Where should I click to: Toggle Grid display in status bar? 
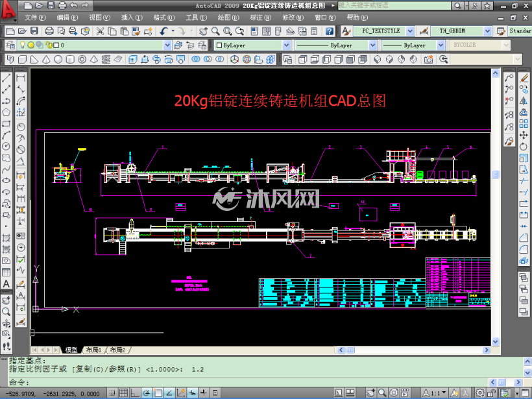tap(123, 393)
